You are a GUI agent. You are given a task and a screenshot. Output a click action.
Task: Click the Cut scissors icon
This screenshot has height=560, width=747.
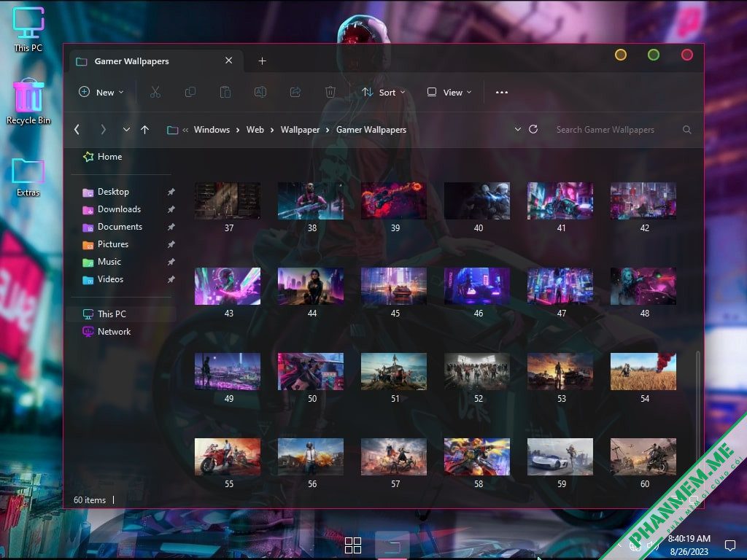click(155, 92)
